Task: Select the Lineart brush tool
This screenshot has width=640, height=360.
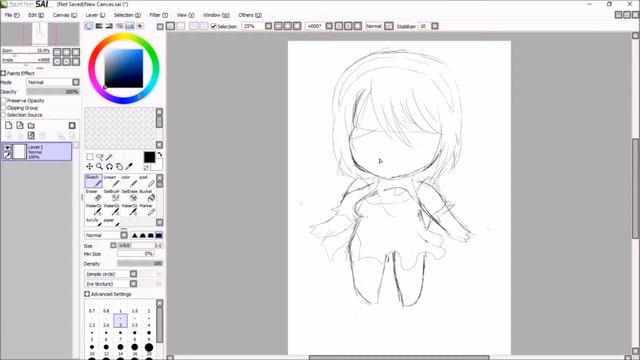Action: click(111, 181)
